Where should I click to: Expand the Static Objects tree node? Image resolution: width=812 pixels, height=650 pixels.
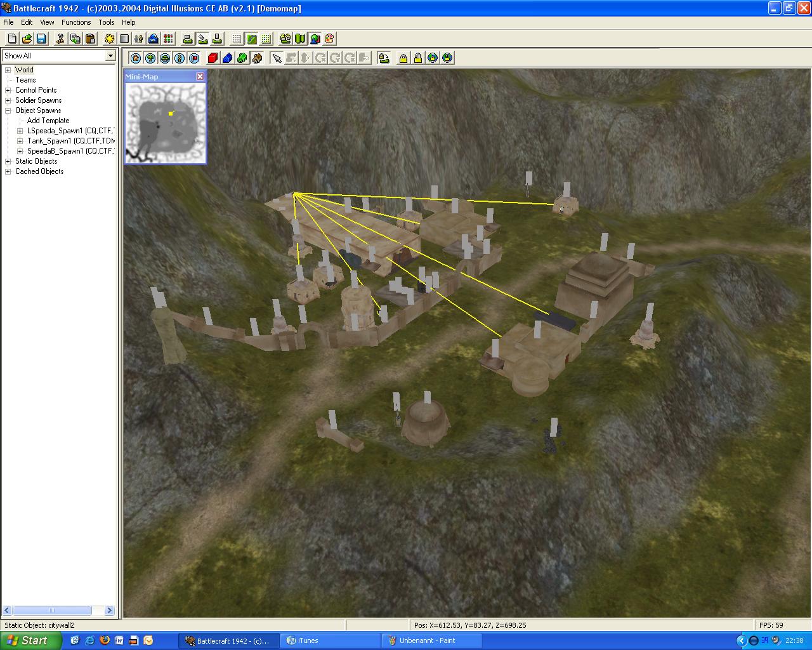click(8, 161)
